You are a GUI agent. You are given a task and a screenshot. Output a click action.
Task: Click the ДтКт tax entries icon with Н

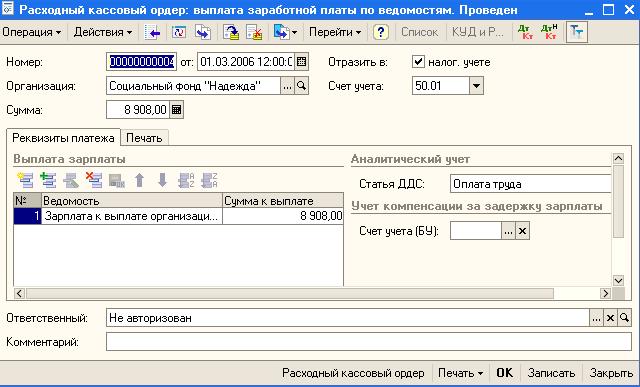549,32
